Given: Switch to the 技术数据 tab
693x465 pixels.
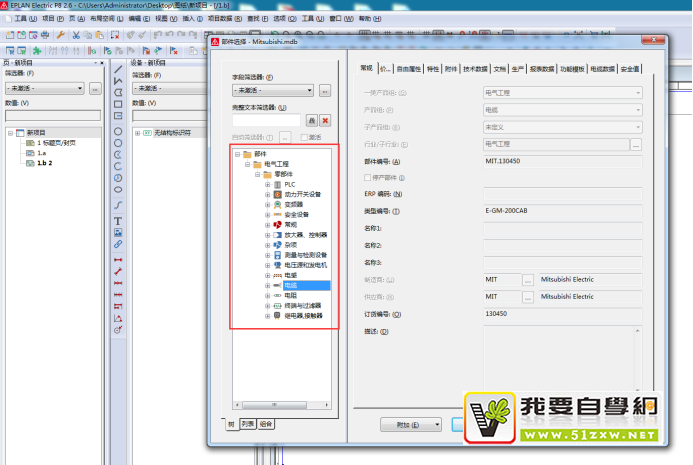Looking at the screenshot, I should pos(474,69).
